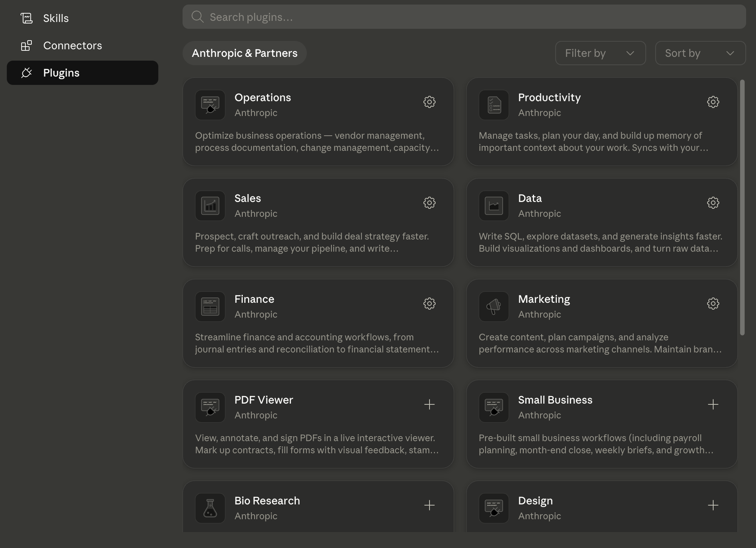Add the PDF Viewer plugin with plus icon
This screenshot has height=548, width=756.
(x=429, y=404)
